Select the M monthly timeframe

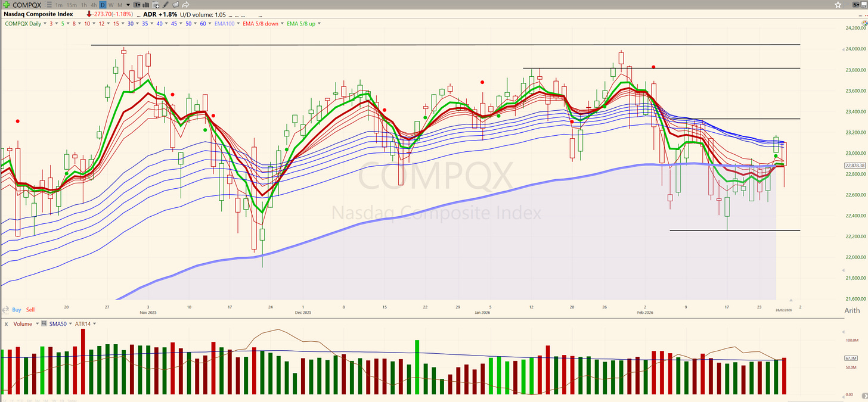click(x=120, y=5)
